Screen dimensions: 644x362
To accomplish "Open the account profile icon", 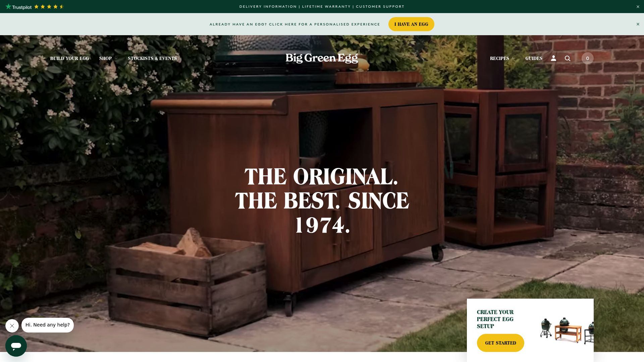I will [x=553, y=58].
